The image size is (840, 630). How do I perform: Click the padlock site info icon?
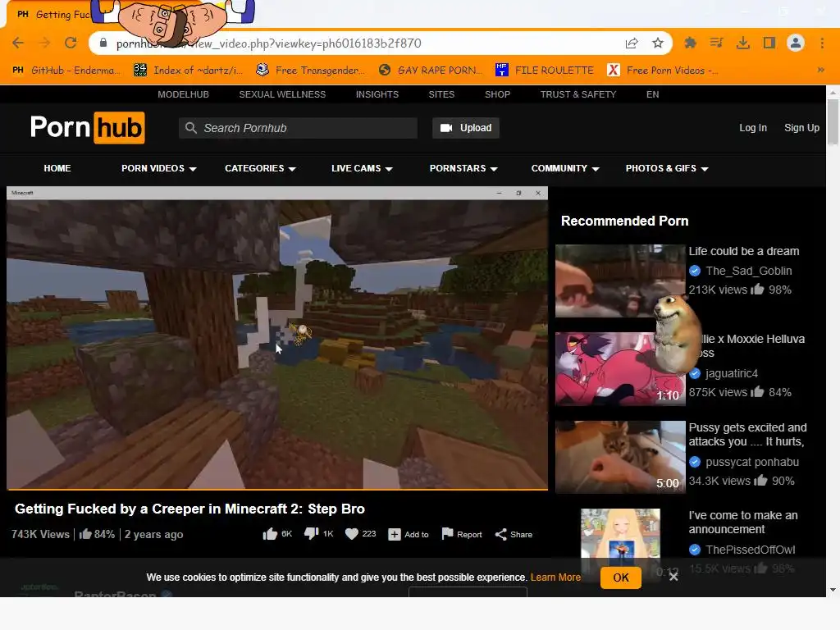(103, 43)
